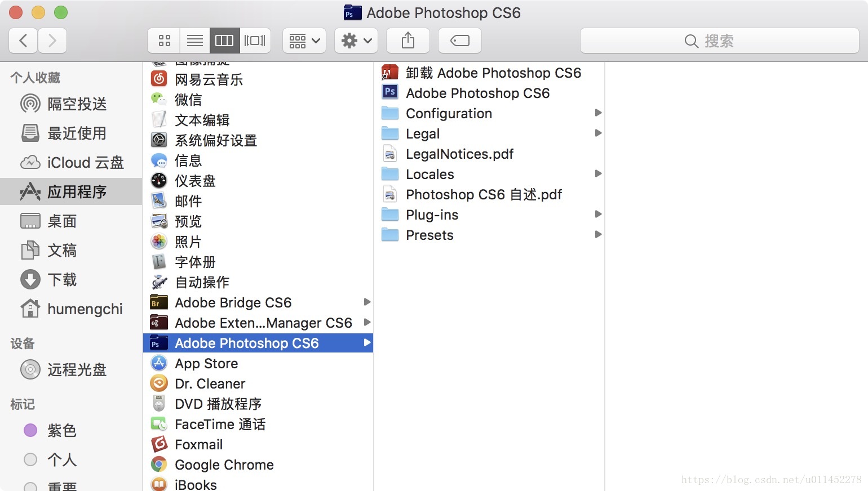
Task: Select Photoshop CS6 自述.pdf file
Action: tap(489, 194)
